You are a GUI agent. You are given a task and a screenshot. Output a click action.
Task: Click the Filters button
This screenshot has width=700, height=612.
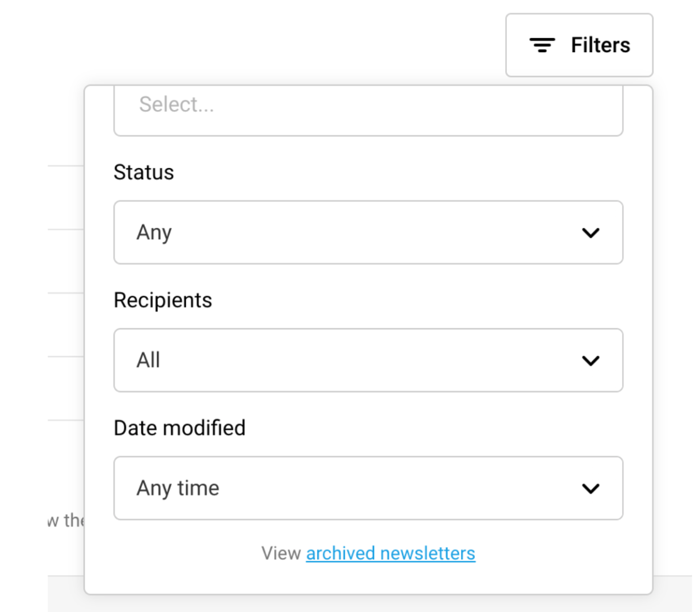pyautogui.click(x=579, y=45)
